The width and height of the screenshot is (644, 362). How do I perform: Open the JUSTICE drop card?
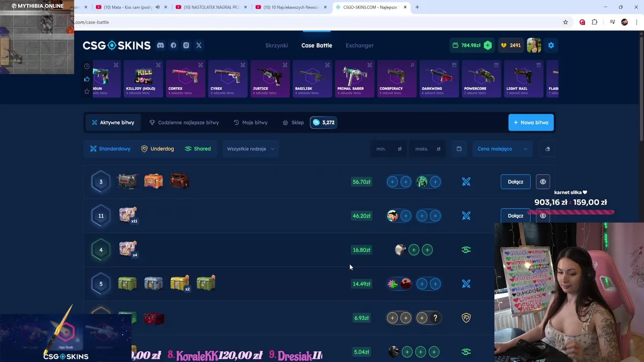coord(270,78)
